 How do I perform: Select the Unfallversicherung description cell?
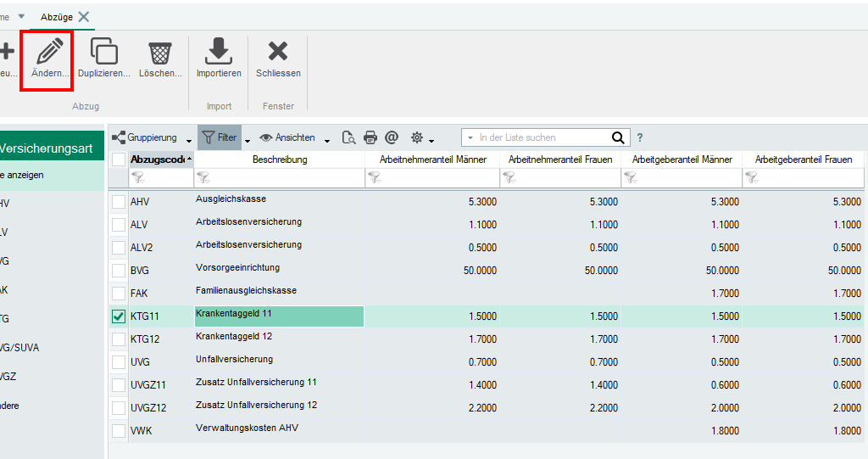pyautogui.click(x=280, y=362)
